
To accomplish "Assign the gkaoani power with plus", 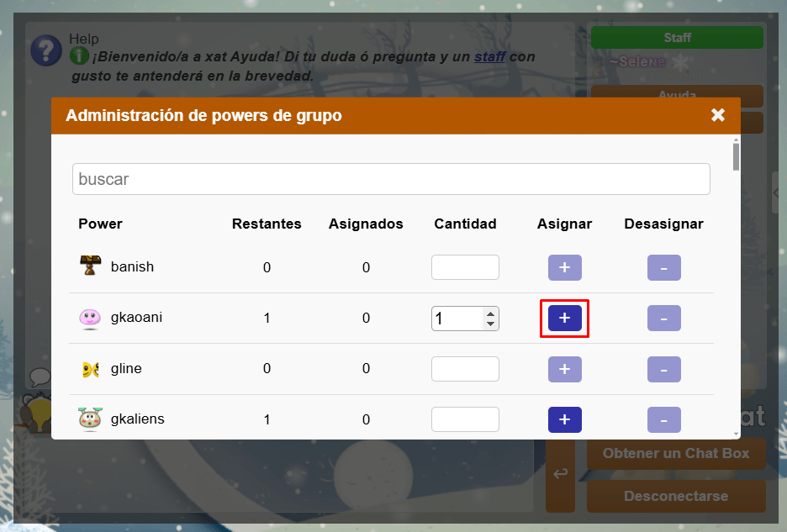I will [564, 319].
